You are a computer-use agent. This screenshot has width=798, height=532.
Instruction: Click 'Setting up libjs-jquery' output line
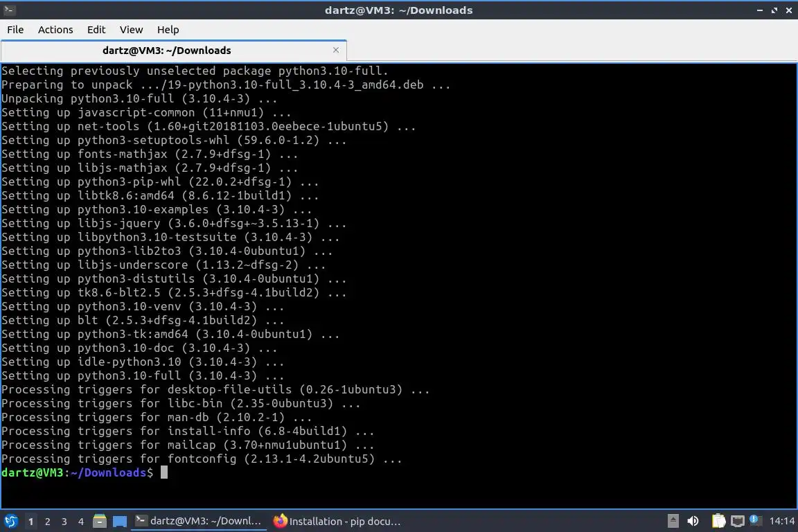(x=174, y=223)
